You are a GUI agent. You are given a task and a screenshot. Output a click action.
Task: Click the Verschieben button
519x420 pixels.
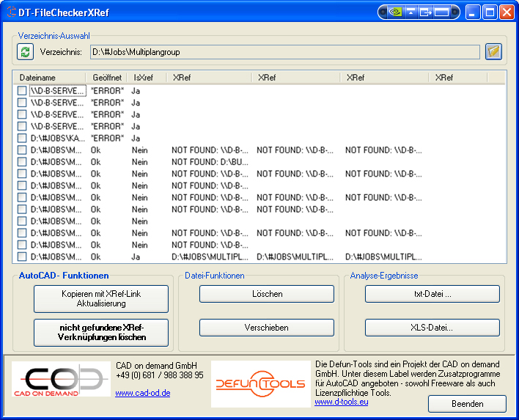point(267,328)
